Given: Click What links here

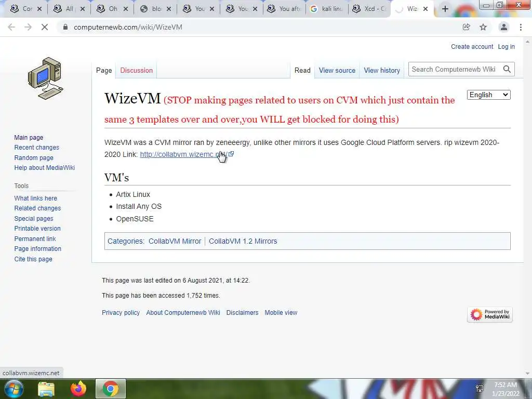Looking at the screenshot, I should pos(36,198).
